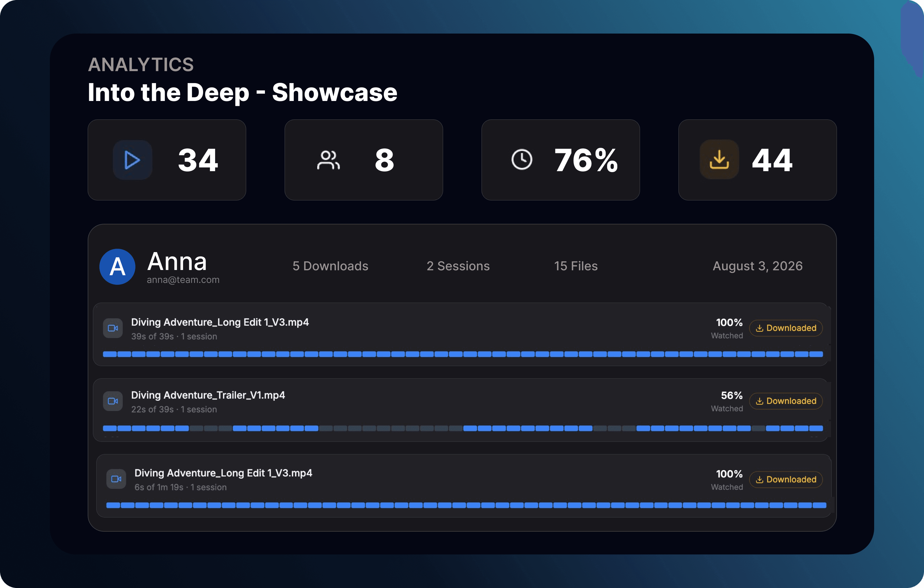Open Diving Adventure_Long Edit 1_V3.mp4 above 39s of 39s
Image resolution: width=924 pixels, height=588 pixels.
[220, 322]
